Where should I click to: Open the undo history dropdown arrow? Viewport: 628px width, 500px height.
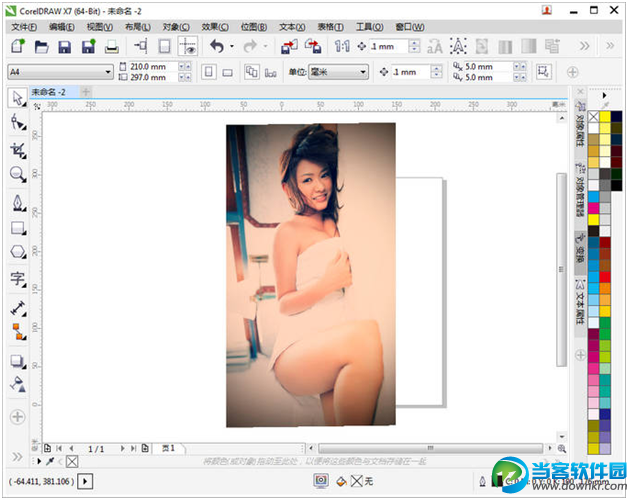click(x=232, y=47)
